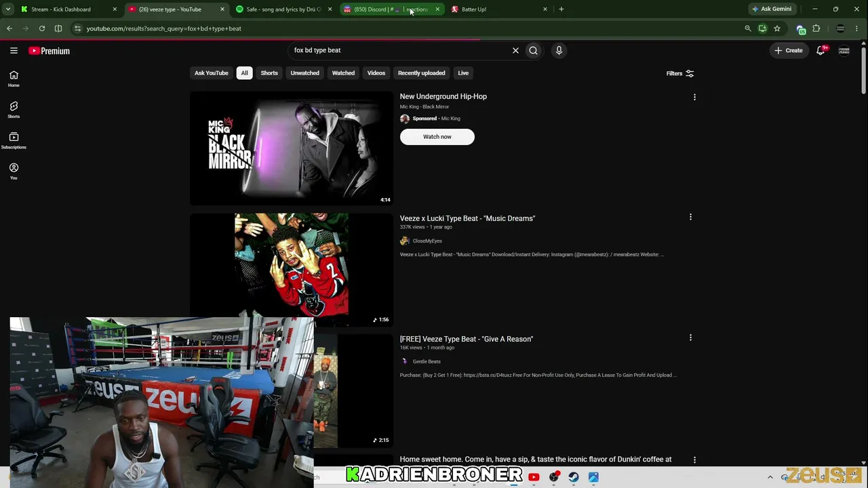Filter results by Unwatched chip

click(305, 73)
